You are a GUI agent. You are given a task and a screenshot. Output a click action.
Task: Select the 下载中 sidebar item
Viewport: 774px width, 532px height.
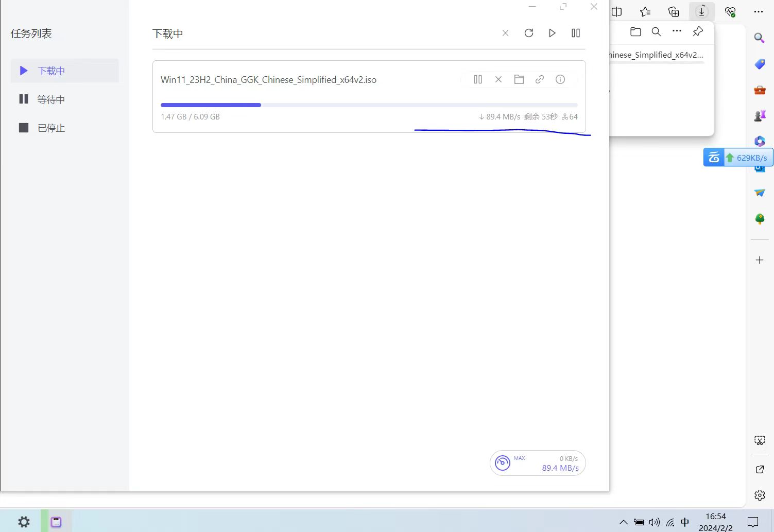tap(64, 71)
